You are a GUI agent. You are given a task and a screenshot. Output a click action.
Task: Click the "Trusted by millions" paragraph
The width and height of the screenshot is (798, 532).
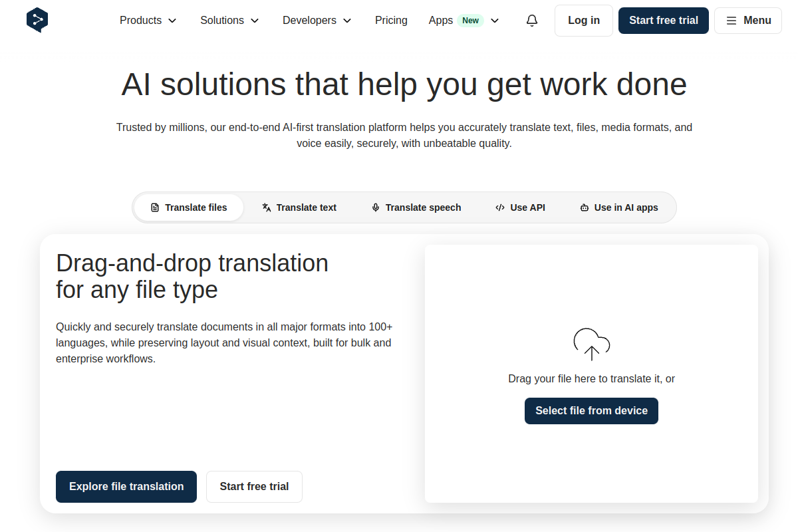pos(404,135)
